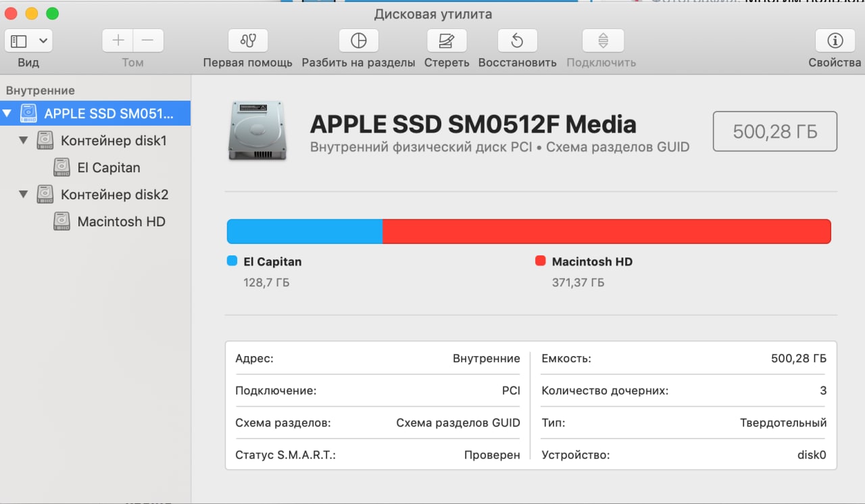Click the Вид label under toolbar
This screenshot has height=504, width=865.
(x=28, y=62)
